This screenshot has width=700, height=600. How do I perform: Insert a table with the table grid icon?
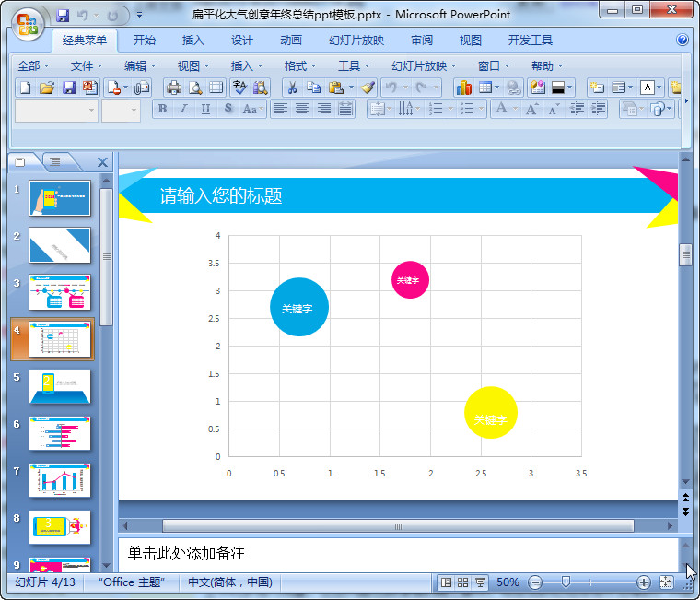coord(484,88)
